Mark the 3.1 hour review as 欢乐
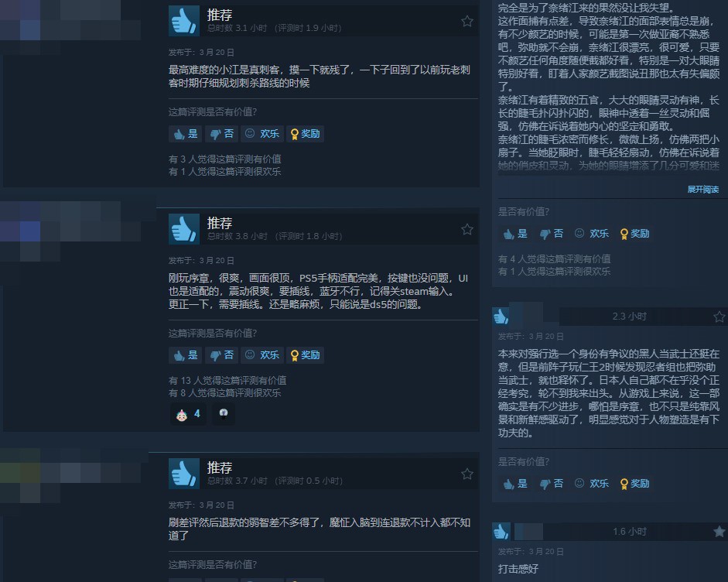 point(262,134)
